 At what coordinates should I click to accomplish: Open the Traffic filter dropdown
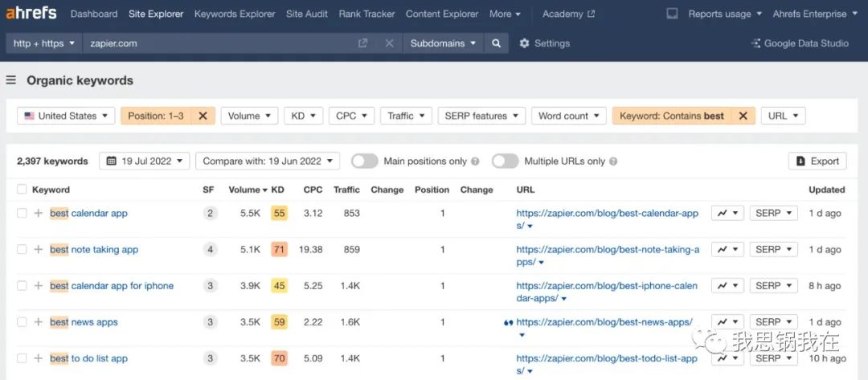(x=407, y=116)
